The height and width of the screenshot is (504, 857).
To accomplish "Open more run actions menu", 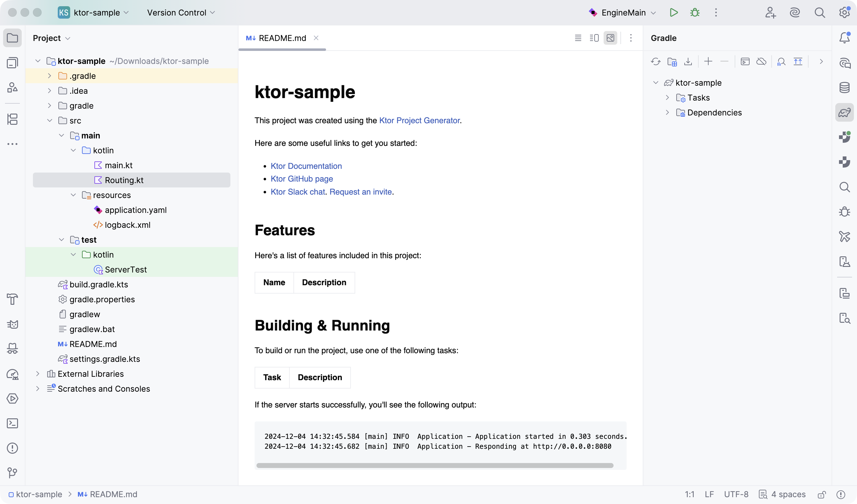I will click(x=716, y=13).
